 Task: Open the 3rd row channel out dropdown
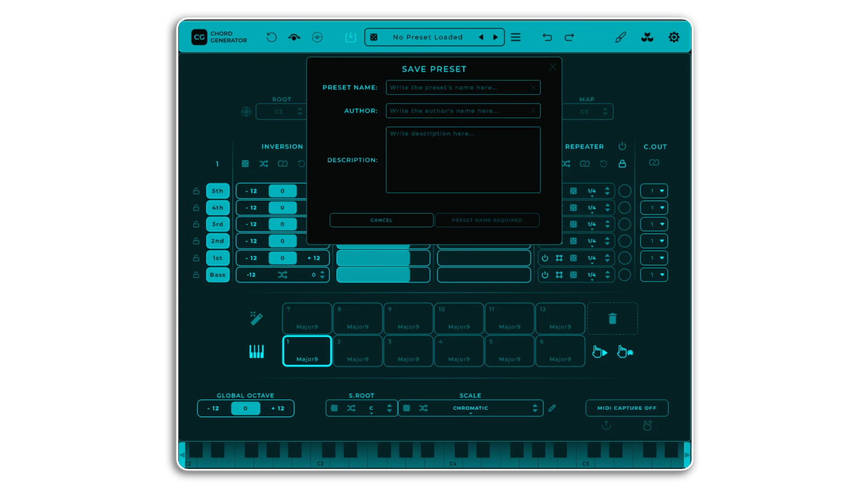(654, 224)
